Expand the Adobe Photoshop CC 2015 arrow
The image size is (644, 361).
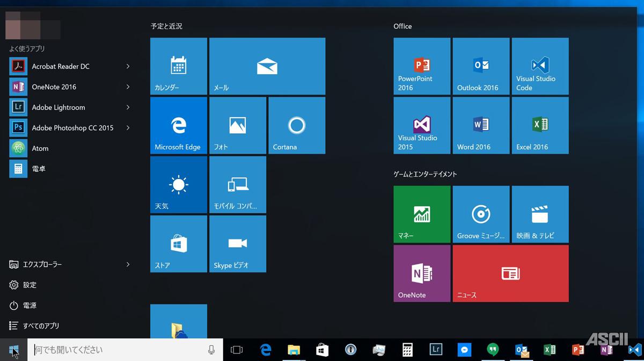point(128,128)
